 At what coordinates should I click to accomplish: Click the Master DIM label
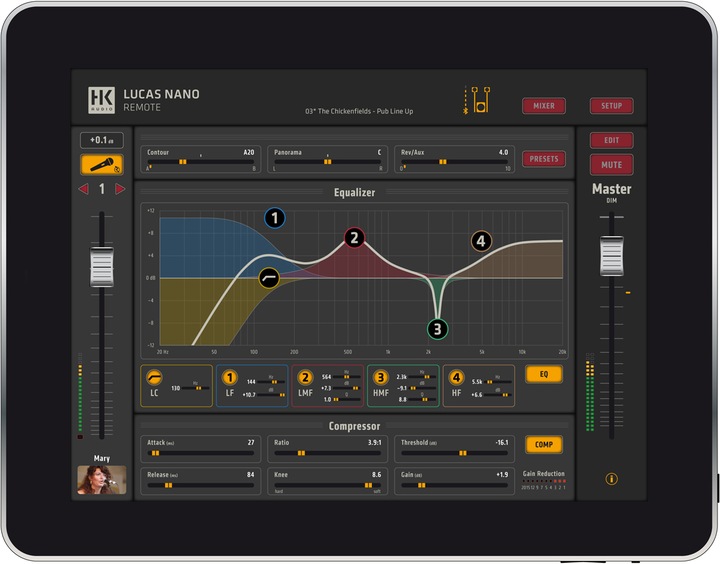(x=611, y=201)
